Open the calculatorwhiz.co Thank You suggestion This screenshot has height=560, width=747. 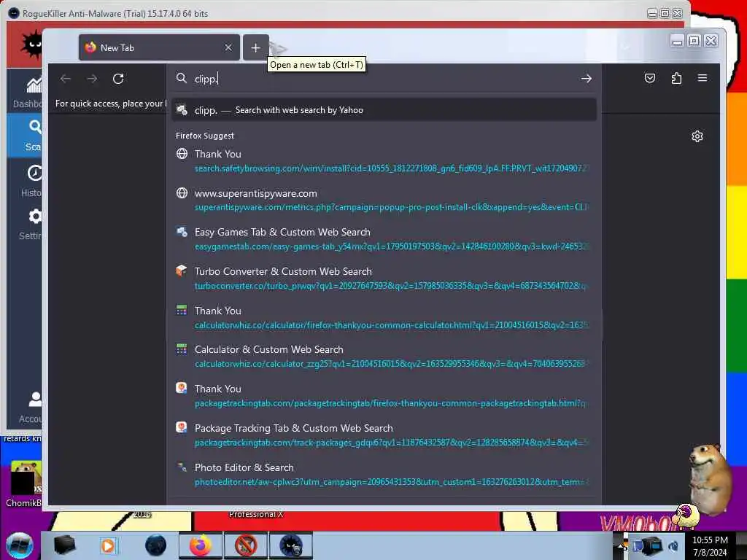coord(384,318)
